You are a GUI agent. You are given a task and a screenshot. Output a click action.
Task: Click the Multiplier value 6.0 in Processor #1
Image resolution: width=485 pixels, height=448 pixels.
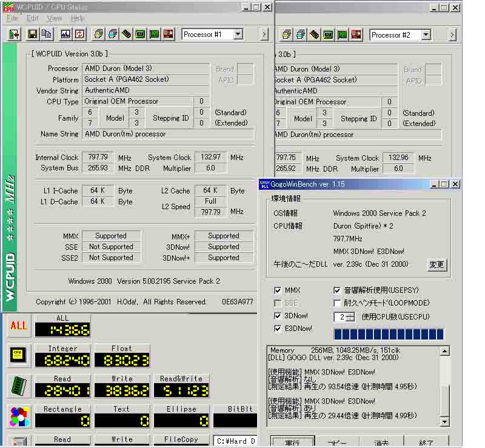coord(210,168)
